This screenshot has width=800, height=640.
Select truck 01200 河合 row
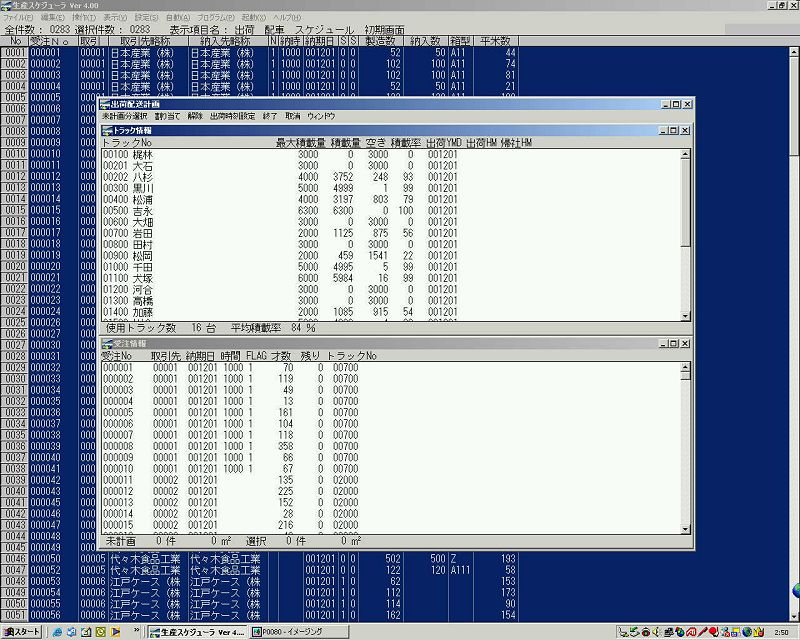coord(391,289)
